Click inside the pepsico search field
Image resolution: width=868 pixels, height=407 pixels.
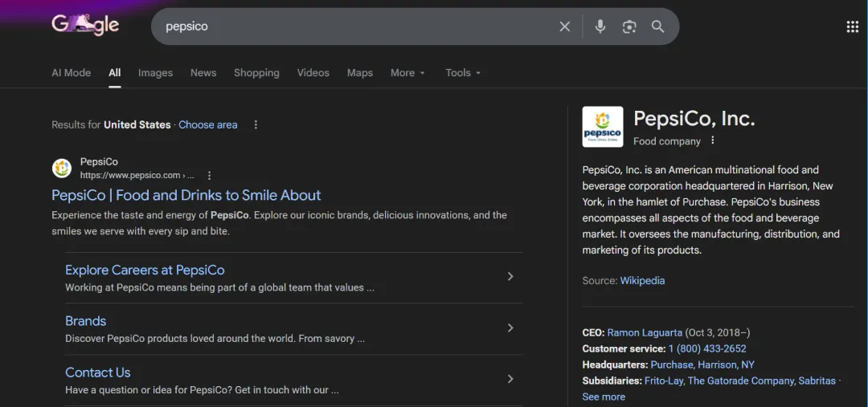click(x=354, y=26)
